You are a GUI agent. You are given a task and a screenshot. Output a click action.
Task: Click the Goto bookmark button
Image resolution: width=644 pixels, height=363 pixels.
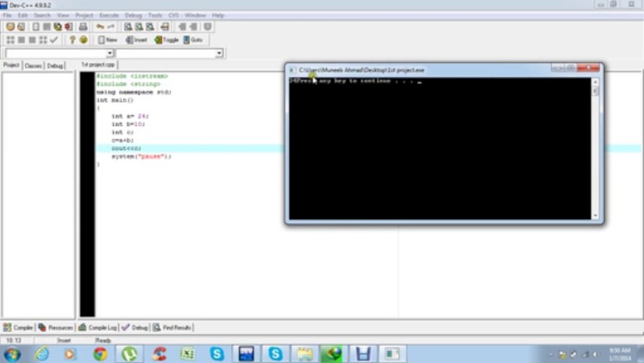193,40
